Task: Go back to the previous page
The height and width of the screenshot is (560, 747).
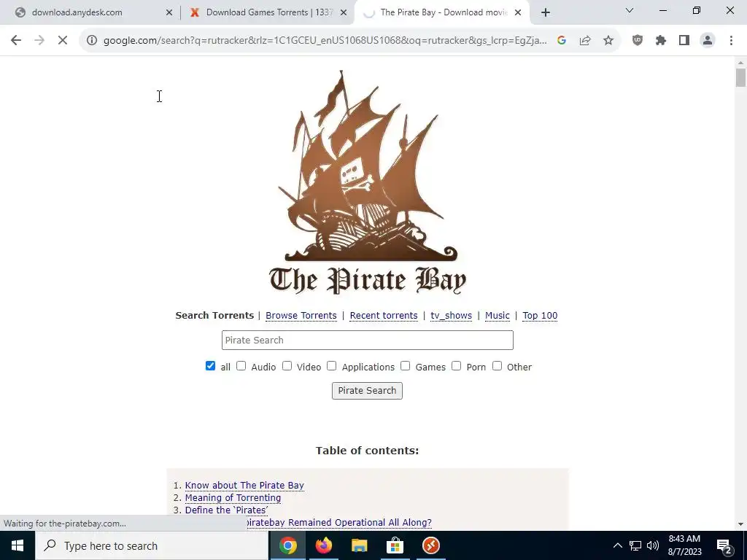Action: coord(16,41)
